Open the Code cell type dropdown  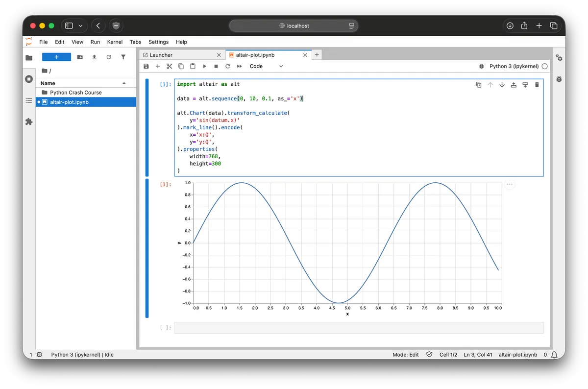tap(266, 66)
